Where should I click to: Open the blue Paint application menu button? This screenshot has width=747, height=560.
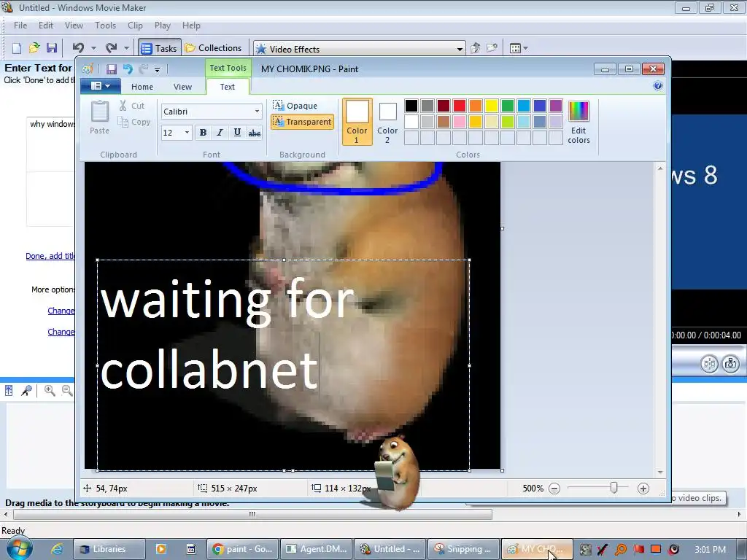point(100,86)
